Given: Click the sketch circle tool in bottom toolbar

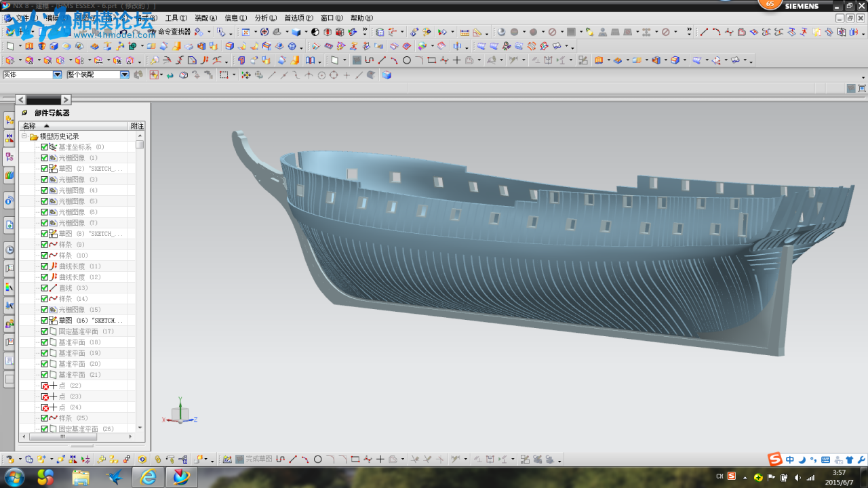Looking at the screenshot, I should coord(317,460).
